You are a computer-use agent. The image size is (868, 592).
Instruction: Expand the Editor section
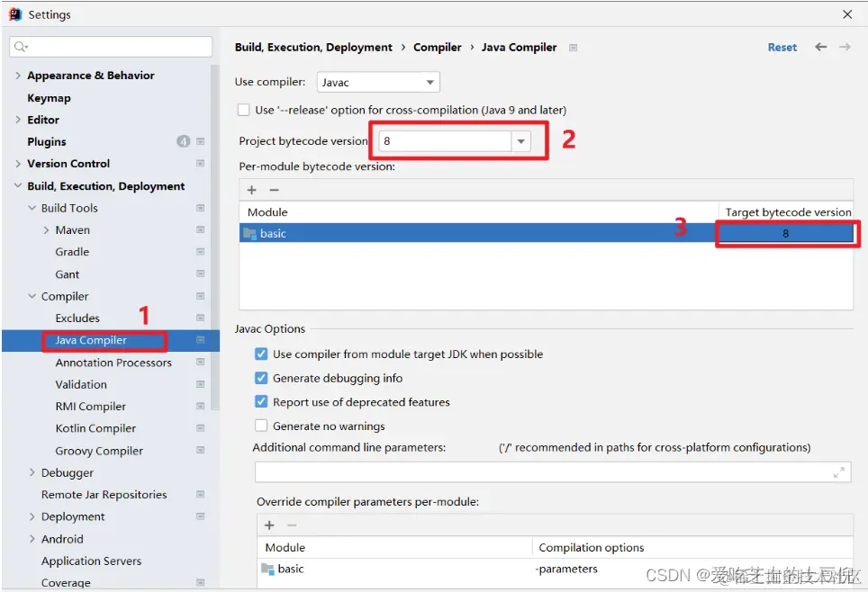click(18, 120)
